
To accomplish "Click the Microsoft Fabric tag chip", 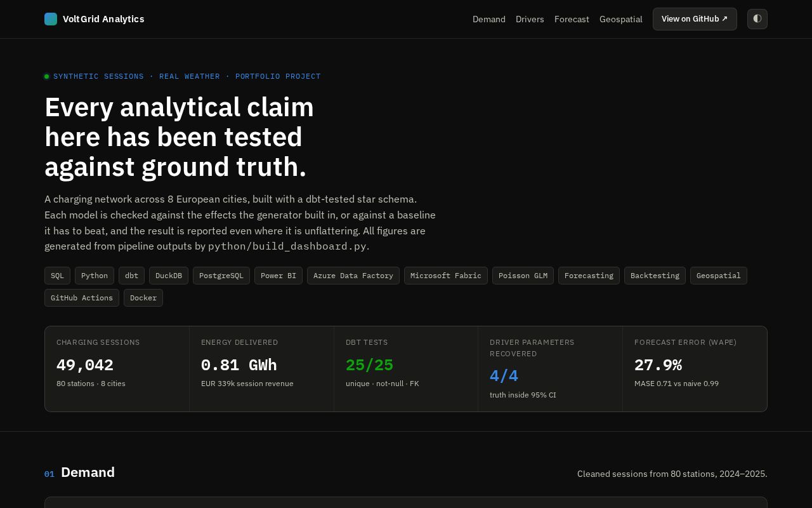I will [446, 276].
